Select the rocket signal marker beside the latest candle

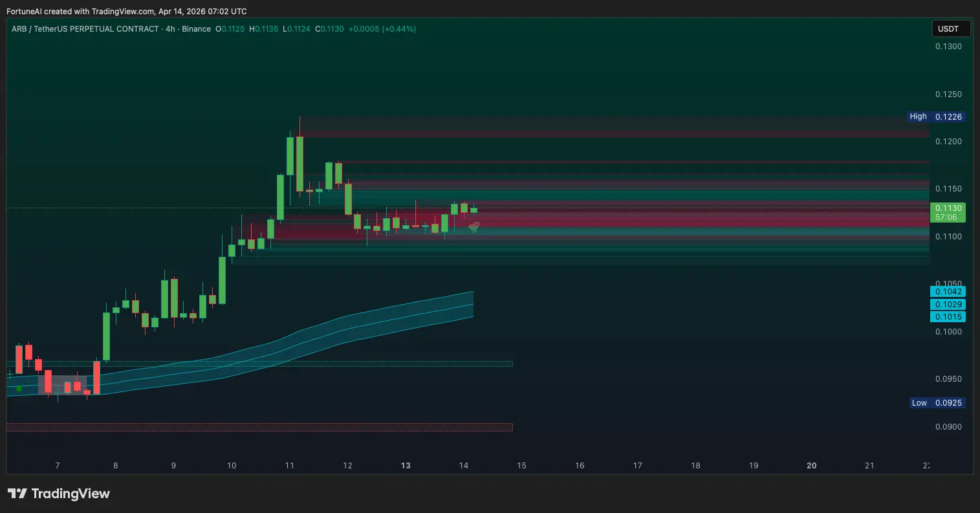[474, 226]
